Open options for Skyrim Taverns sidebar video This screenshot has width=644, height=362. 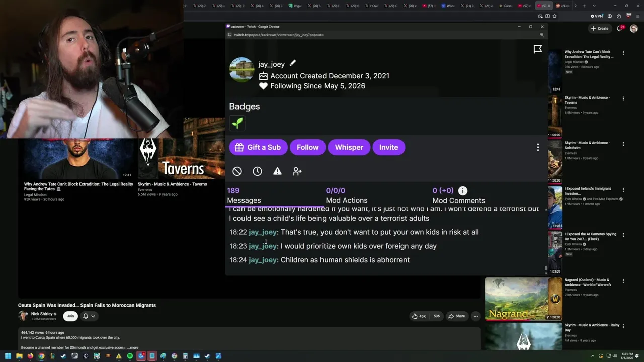(x=623, y=98)
